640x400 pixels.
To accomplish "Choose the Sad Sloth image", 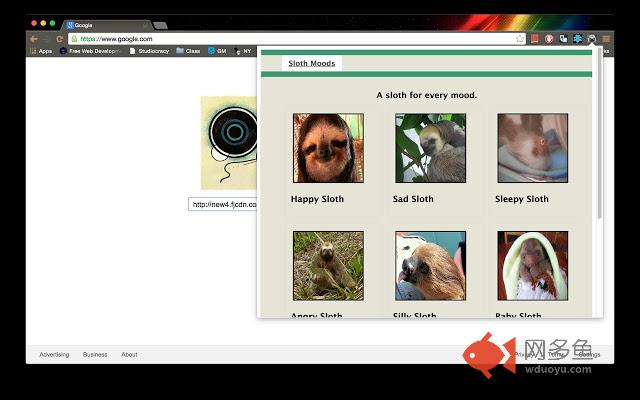I will tap(430, 148).
